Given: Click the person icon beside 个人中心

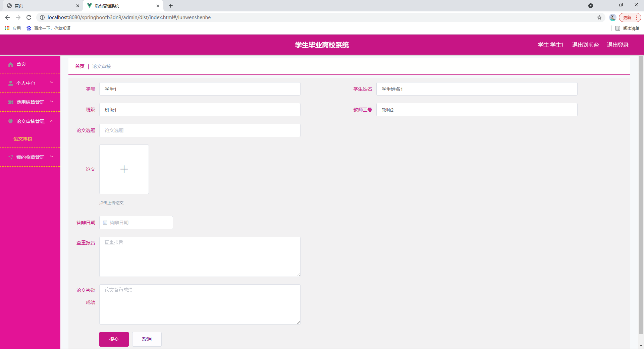Looking at the screenshot, I should [x=11, y=83].
